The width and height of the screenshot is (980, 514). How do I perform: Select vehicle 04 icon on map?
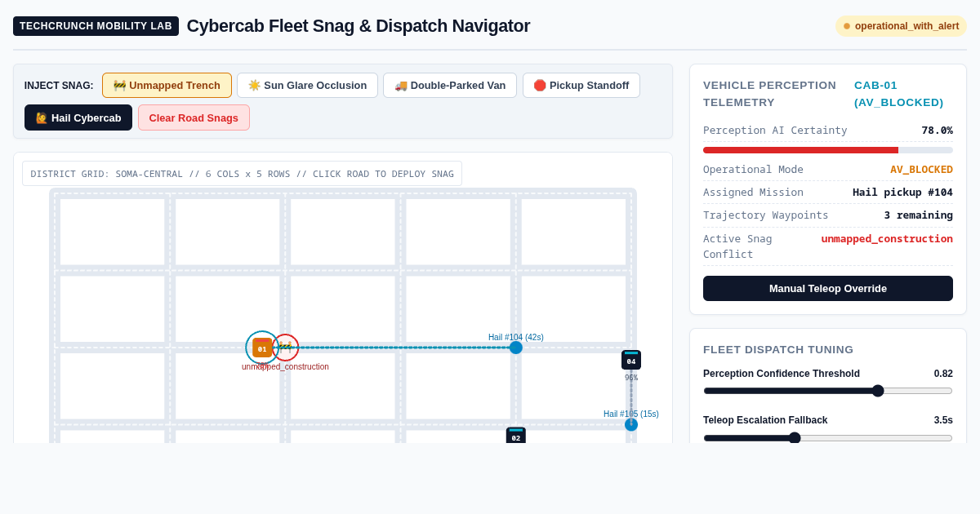[631, 361]
